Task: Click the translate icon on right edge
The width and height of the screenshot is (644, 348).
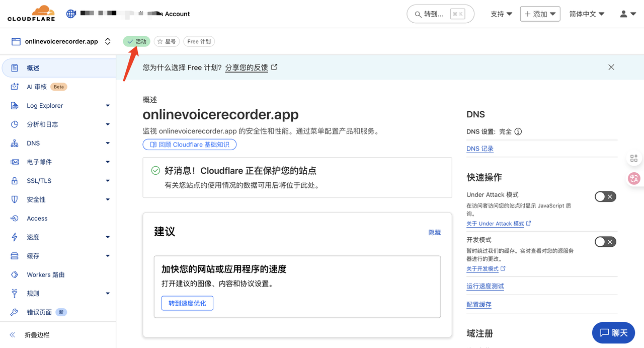Action: point(634,178)
